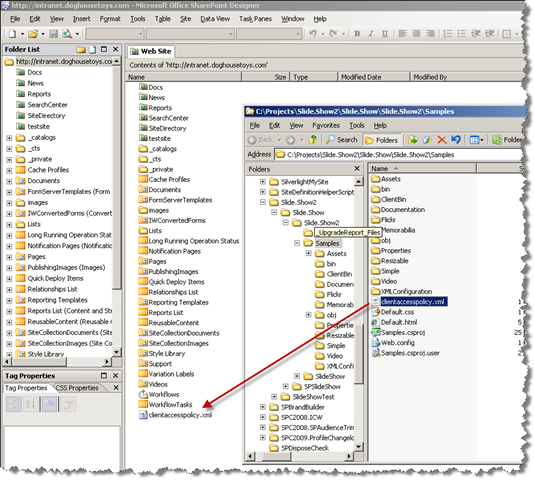
Task: Click the Undo arrow icon in SharePoint Designer
Action: [313, 33]
